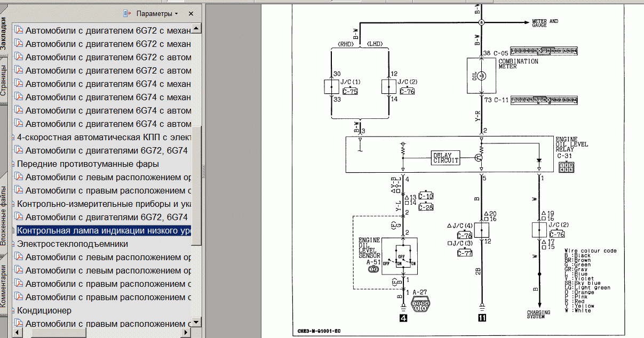Go to the Электростеклоподъемники bookmark

pyautogui.click(x=73, y=244)
